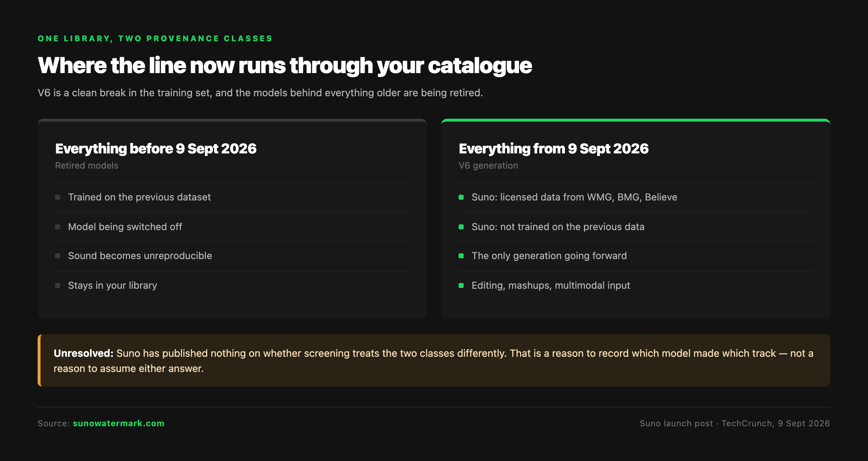Viewport: 868px width, 461px height.
Task: Click 'Trained on the previous dataset' row
Action: (x=232, y=197)
